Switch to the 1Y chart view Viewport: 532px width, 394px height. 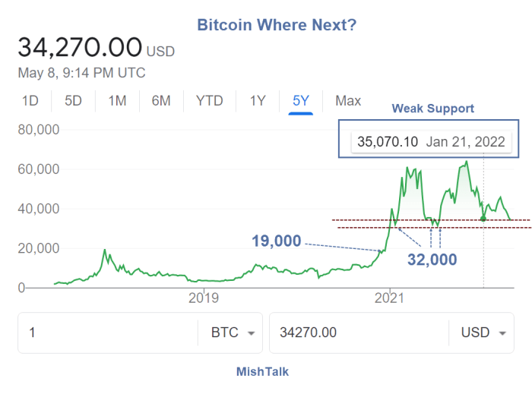[x=258, y=101]
